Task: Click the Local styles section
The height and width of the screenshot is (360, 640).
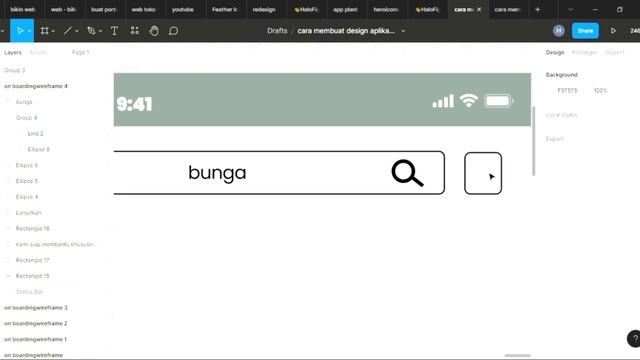Action: [x=561, y=115]
